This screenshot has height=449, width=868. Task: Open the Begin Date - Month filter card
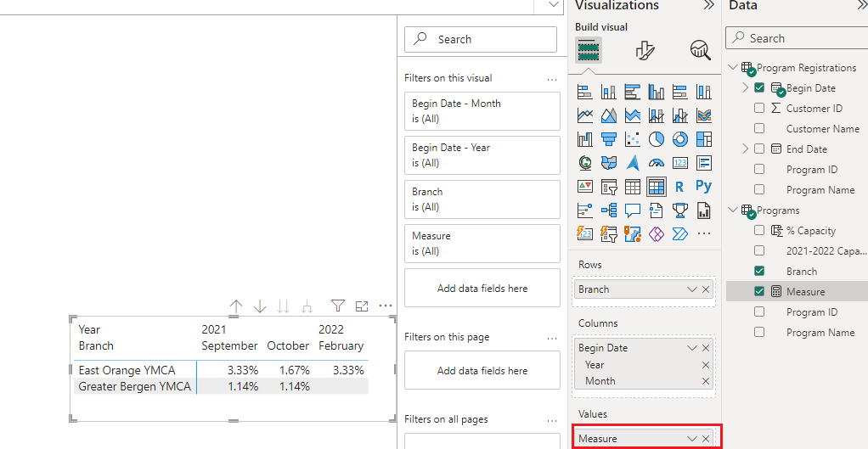click(x=482, y=111)
